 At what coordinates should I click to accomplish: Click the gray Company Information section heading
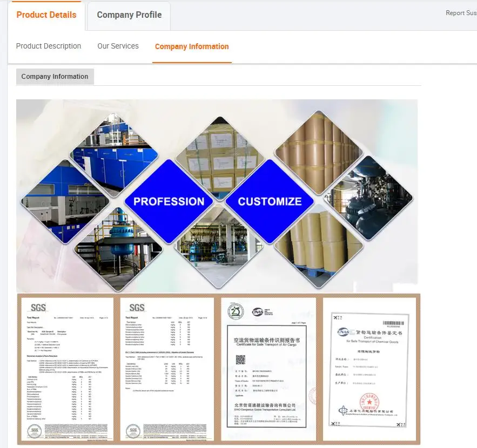(x=55, y=77)
